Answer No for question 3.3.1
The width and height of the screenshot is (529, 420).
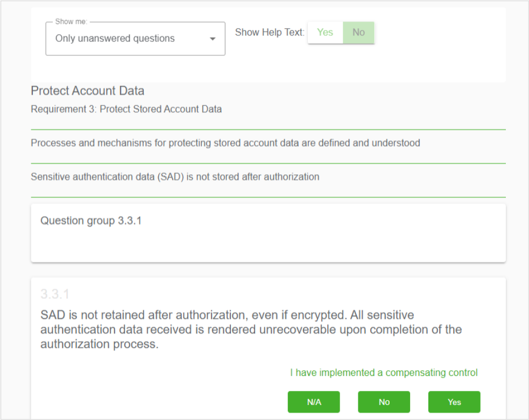click(x=384, y=402)
